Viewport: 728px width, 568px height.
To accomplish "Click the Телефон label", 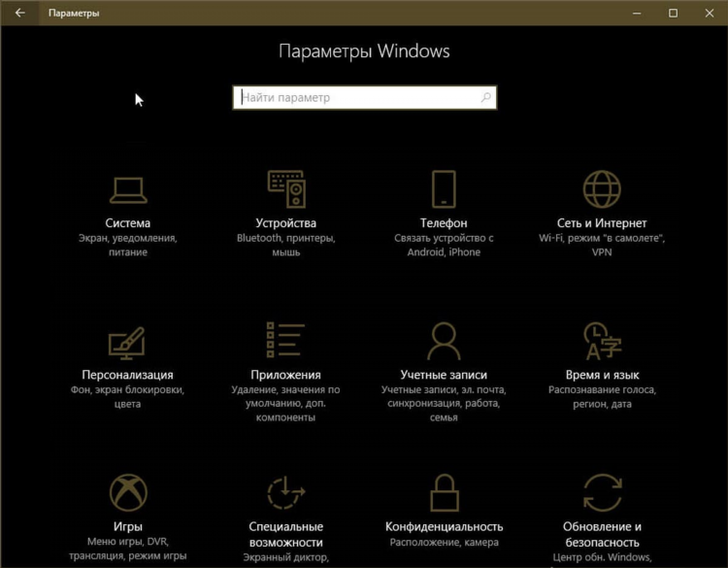I will click(x=444, y=223).
